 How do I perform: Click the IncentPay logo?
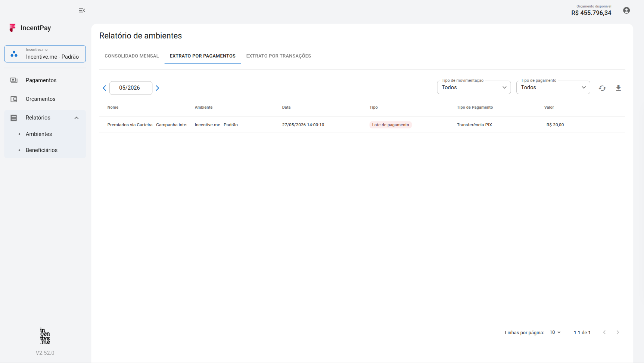(30, 28)
